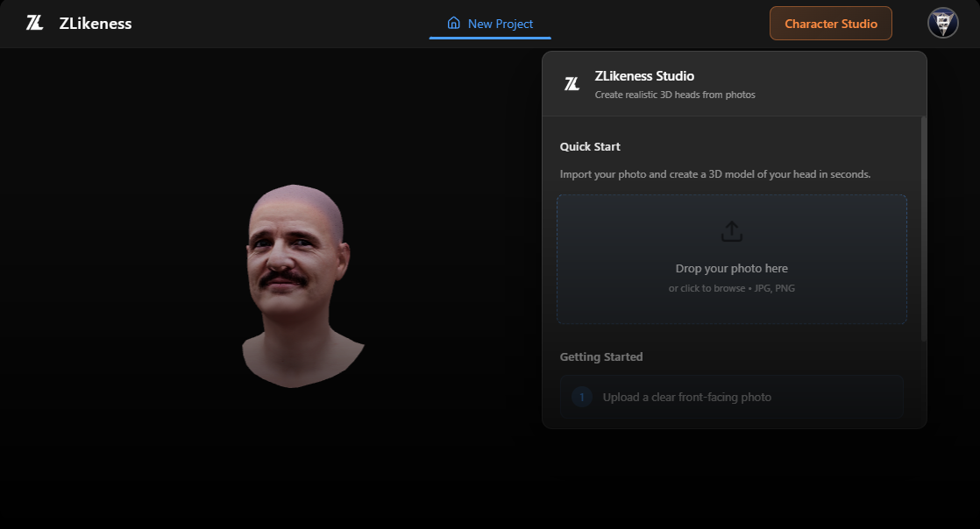The image size is (980, 529).
Task: Click the ZL logo in the top-left corner
Action: (34, 24)
